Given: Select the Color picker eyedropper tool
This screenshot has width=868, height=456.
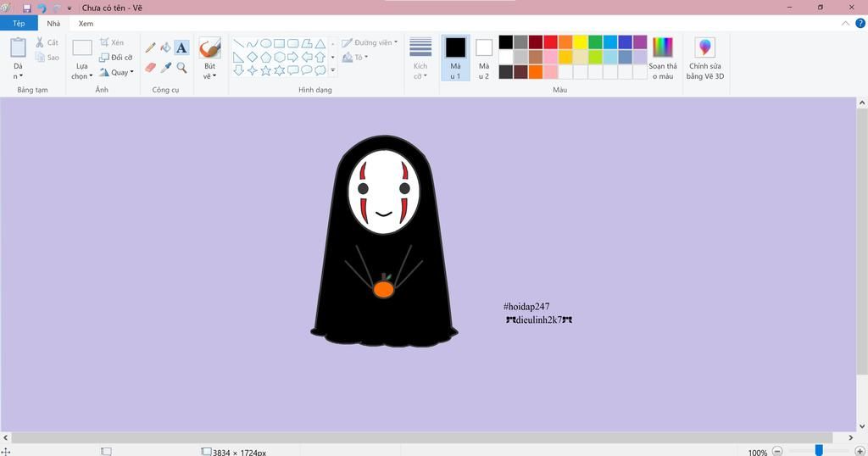Looking at the screenshot, I should point(165,68).
